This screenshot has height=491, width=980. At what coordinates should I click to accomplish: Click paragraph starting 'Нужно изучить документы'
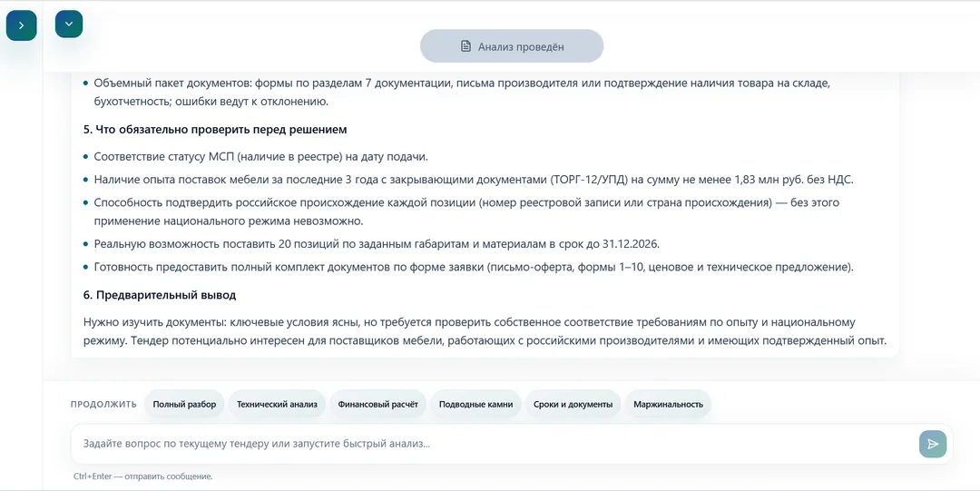(485, 331)
